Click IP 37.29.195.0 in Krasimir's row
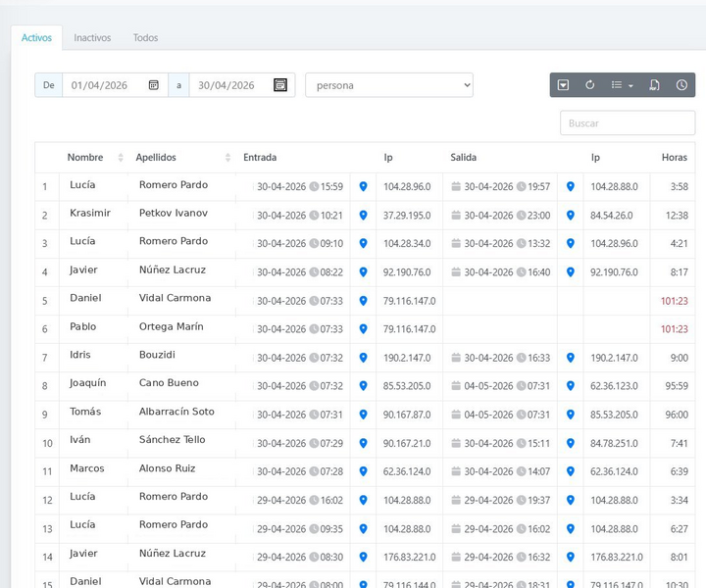The width and height of the screenshot is (706, 588). click(x=407, y=215)
